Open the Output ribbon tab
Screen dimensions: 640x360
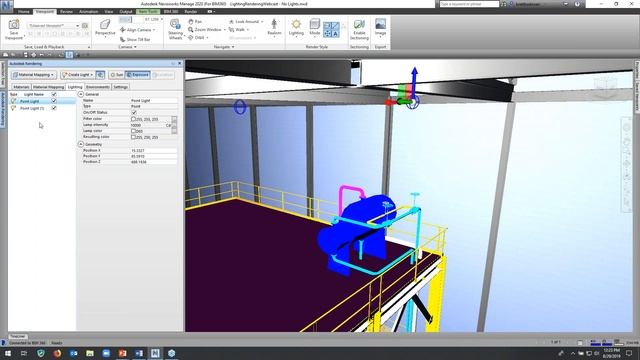click(x=126, y=11)
